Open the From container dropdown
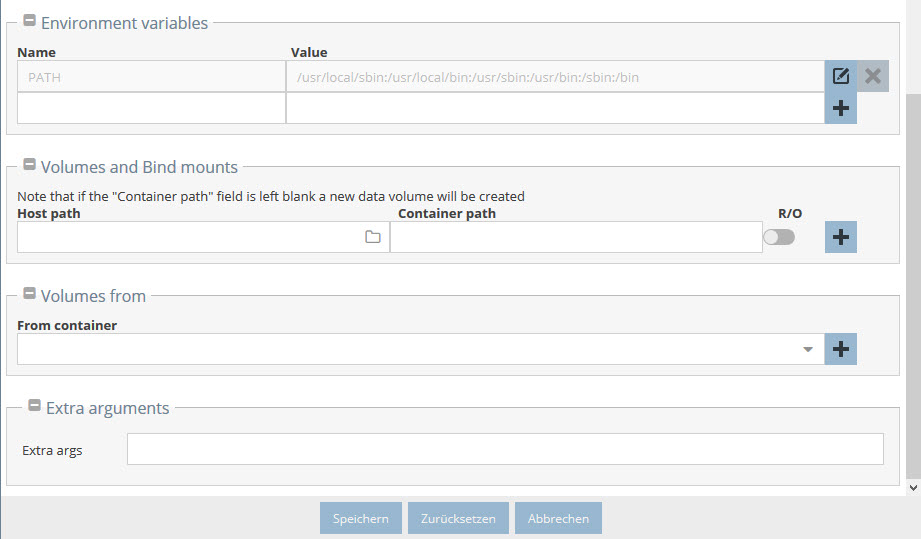The height and width of the screenshot is (539, 921). click(x=421, y=349)
